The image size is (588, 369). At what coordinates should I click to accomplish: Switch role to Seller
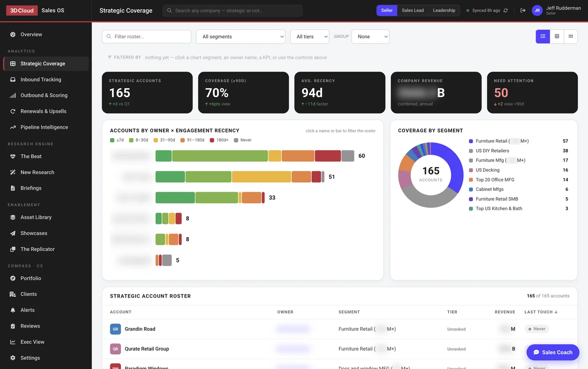point(387,11)
